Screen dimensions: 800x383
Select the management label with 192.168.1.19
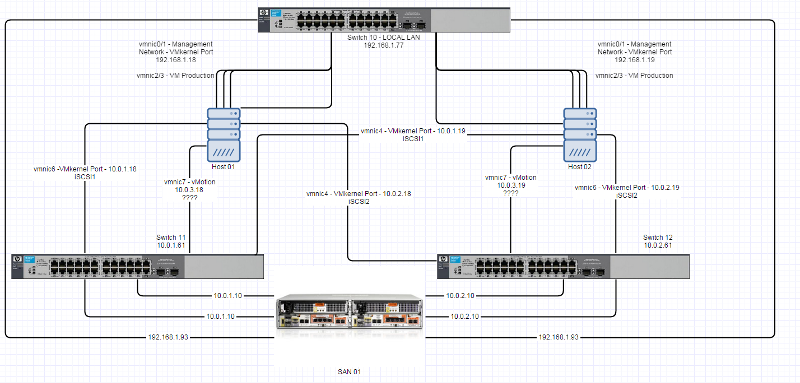635,52
